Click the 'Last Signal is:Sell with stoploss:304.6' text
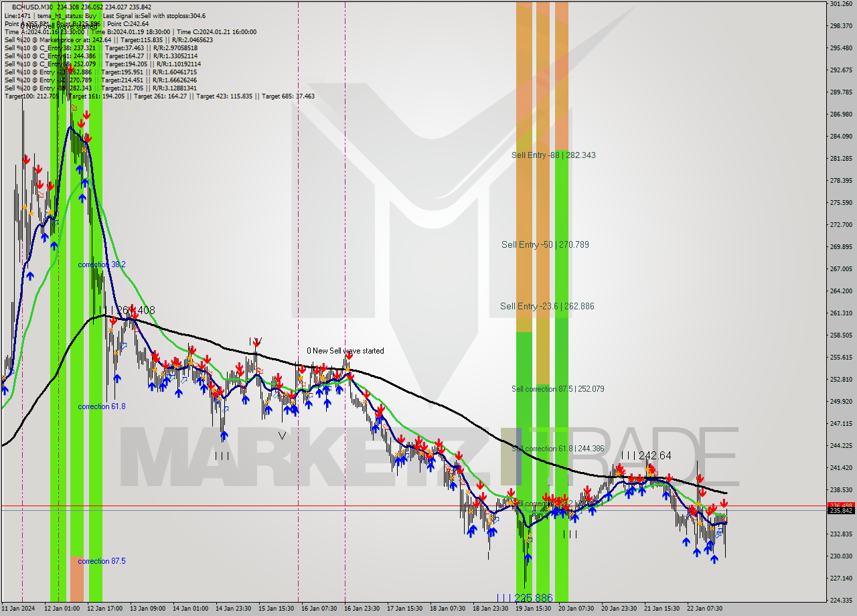This screenshot has width=857, height=616. (x=154, y=15)
